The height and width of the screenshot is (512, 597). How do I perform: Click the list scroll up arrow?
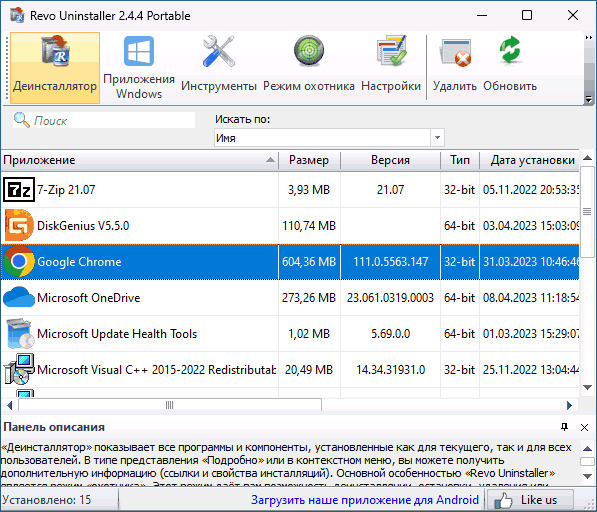(x=587, y=158)
